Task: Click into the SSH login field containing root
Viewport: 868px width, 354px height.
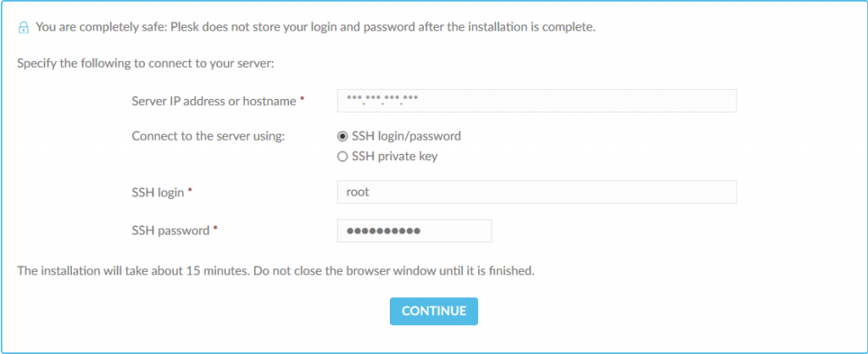Action: click(x=536, y=192)
